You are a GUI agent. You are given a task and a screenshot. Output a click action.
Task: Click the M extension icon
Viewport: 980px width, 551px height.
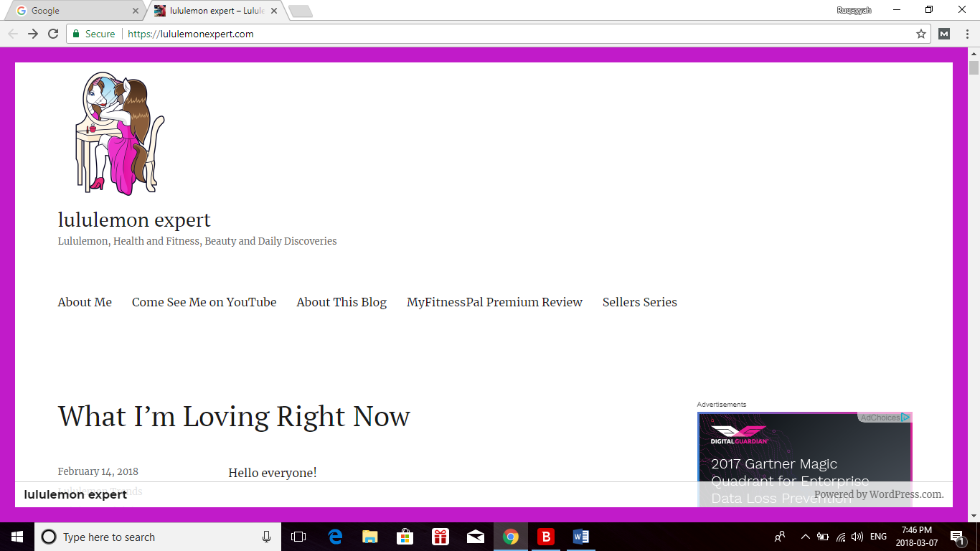pos(944,34)
